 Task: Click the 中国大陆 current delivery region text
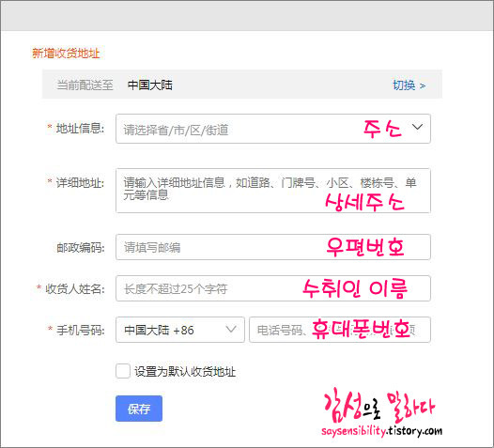pos(150,85)
